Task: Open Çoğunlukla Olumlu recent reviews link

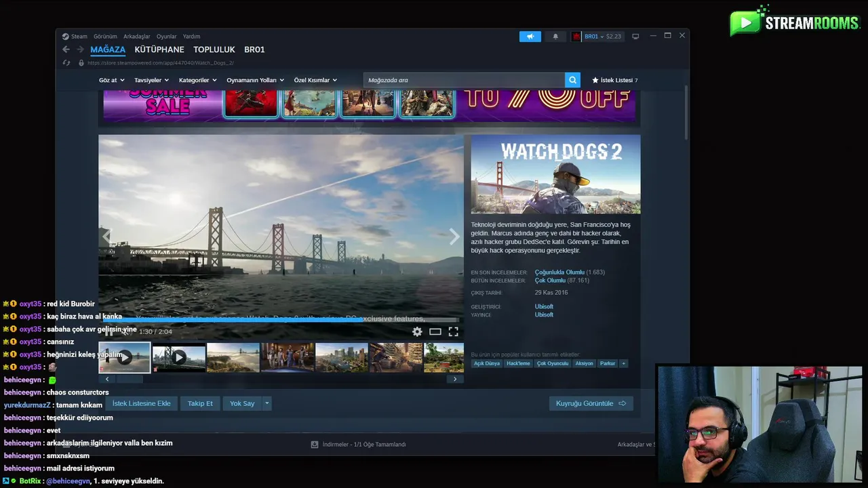Action: click(x=559, y=272)
